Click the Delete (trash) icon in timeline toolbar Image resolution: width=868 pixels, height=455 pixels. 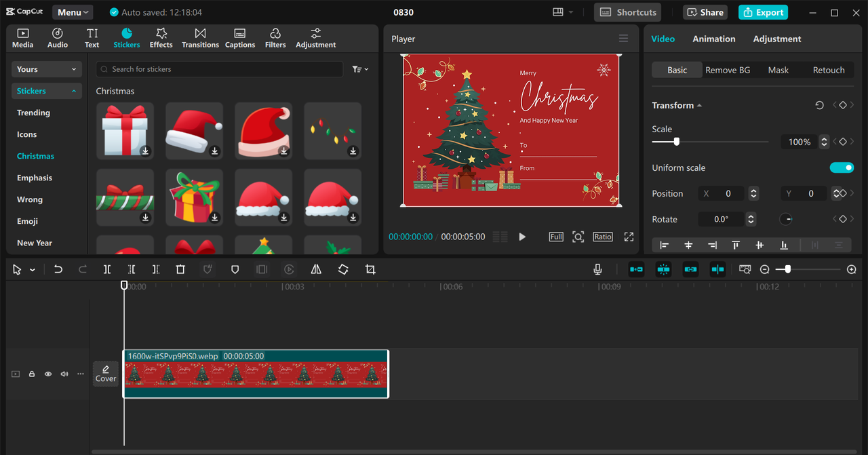click(x=180, y=269)
